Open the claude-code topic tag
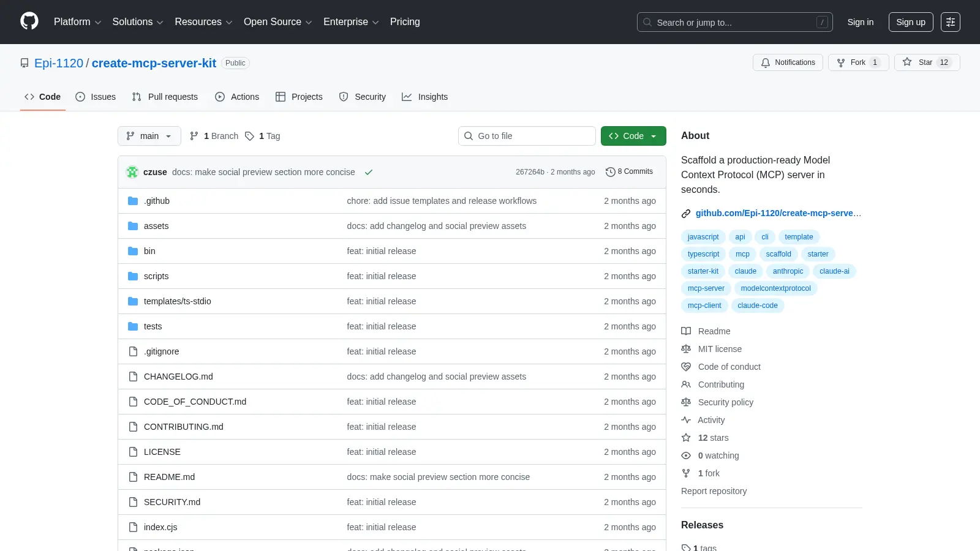This screenshot has height=551, width=980. click(758, 305)
